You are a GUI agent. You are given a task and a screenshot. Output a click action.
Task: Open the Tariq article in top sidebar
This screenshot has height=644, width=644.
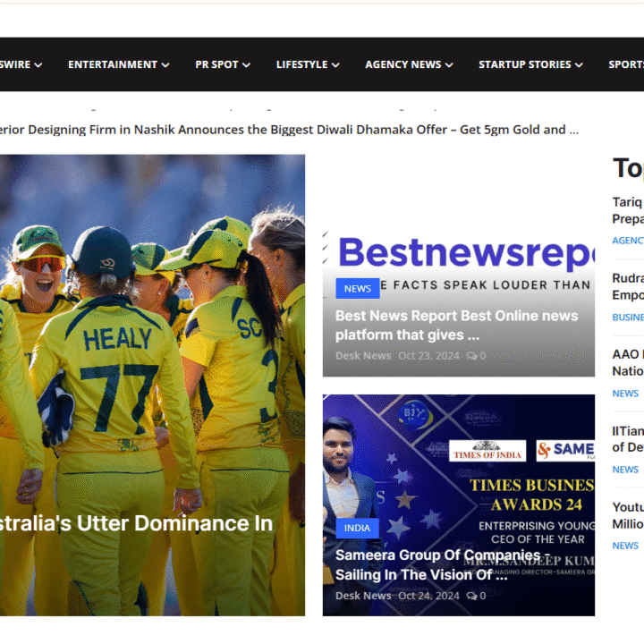tap(628, 210)
